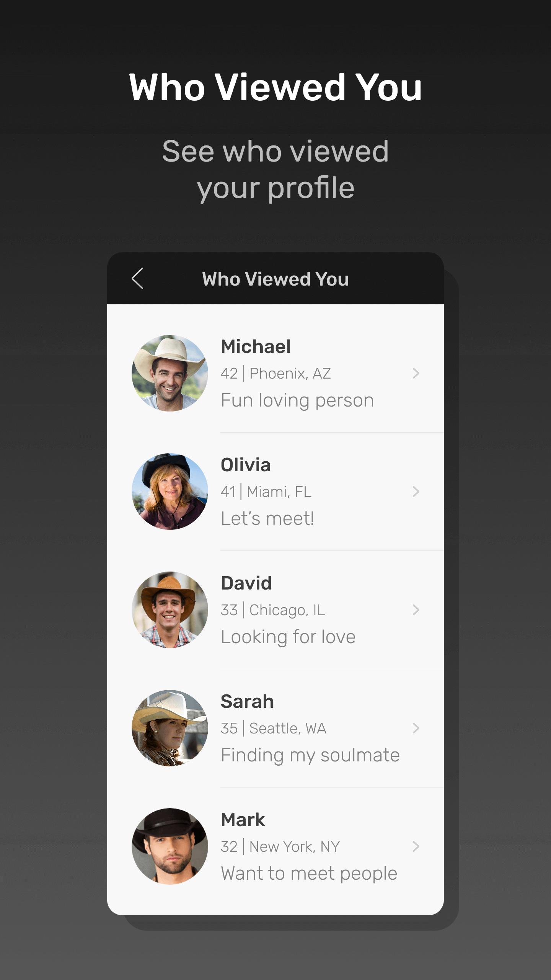Open Michael's profile chevron arrow

tap(416, 373)
